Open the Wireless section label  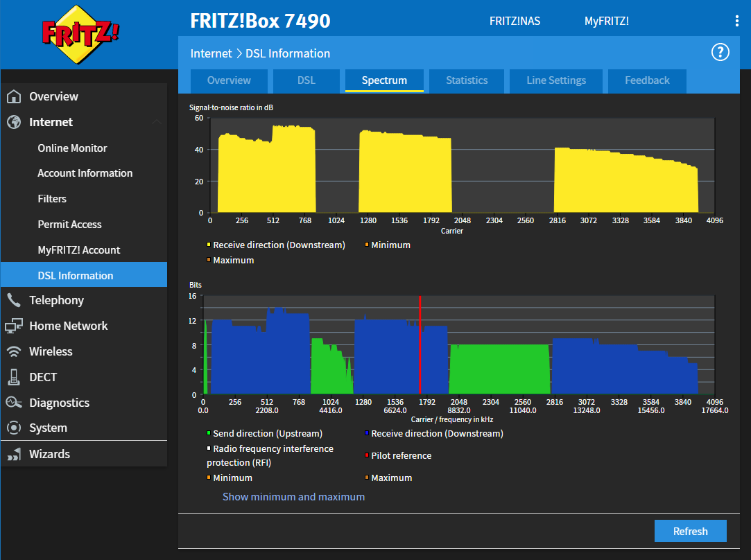(51, 352)
